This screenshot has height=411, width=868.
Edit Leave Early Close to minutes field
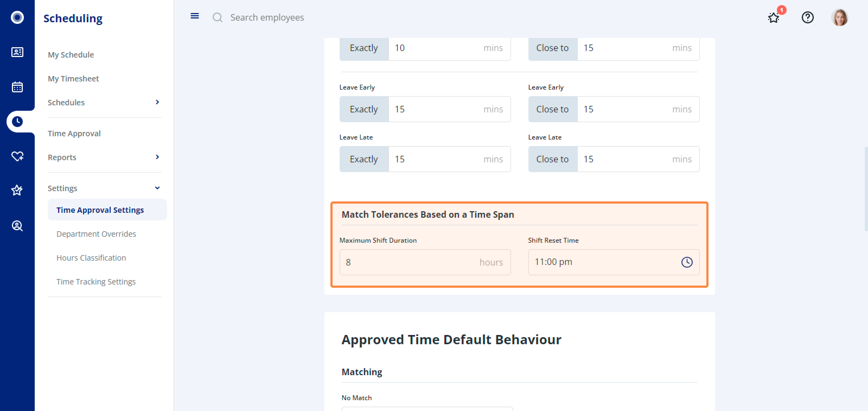tap(638, 109)
